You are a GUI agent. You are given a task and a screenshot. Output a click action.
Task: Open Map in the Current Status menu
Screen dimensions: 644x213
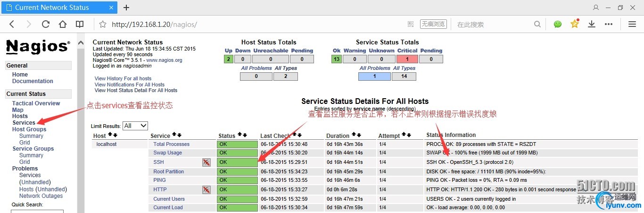click(x=18, y=110)
